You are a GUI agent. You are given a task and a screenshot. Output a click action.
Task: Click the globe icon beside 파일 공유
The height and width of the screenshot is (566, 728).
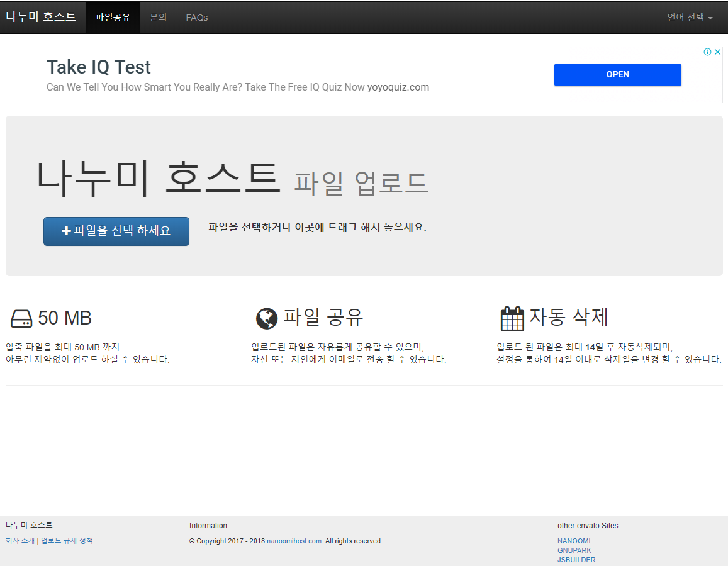click(267, 319)
